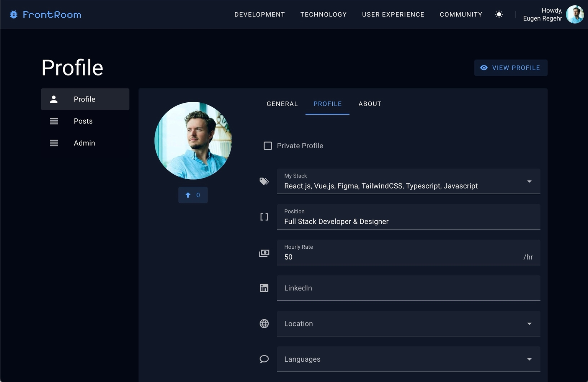The height and width of the screenshot is (382, 588).
Task: Open the User Experience nav menu
Action: coord(393,15)
